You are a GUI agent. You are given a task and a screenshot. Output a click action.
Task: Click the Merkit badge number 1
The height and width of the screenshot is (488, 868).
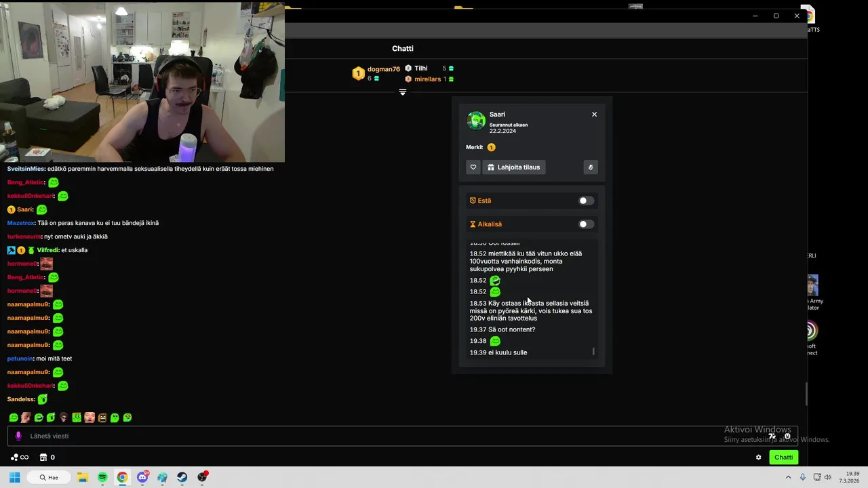coord(491,147)
